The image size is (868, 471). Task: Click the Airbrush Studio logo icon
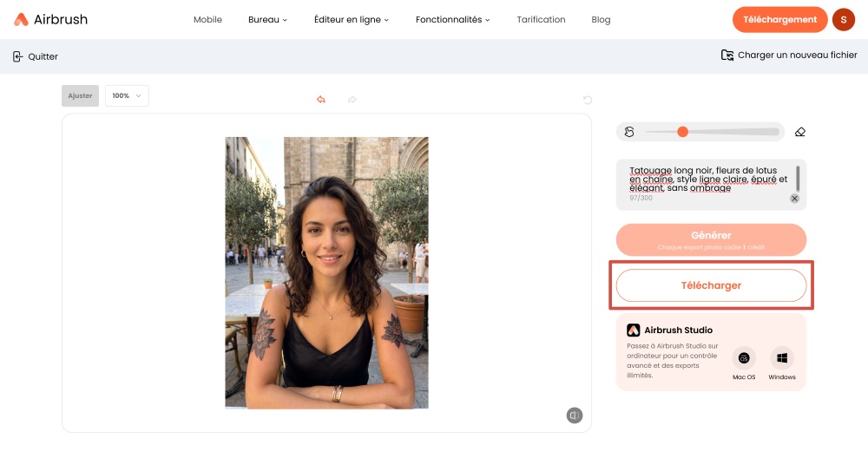[x=634, y=330]
